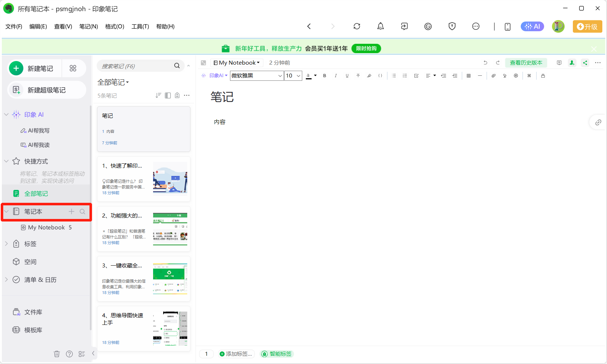Click the sync refresh icon
The width and height of the screenshot is (607, 364).
click(x=357, y=26)
